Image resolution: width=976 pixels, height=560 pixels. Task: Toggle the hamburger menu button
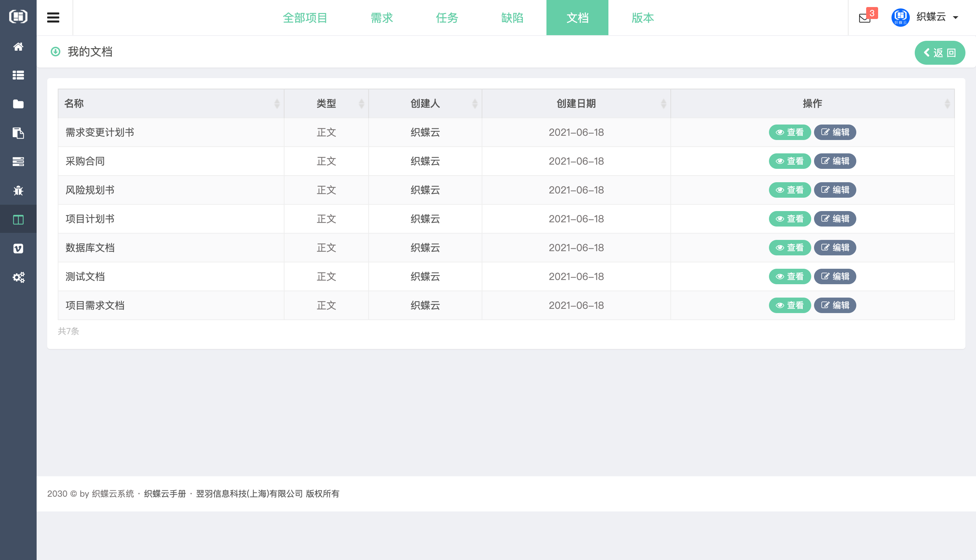tap(53, 18)
